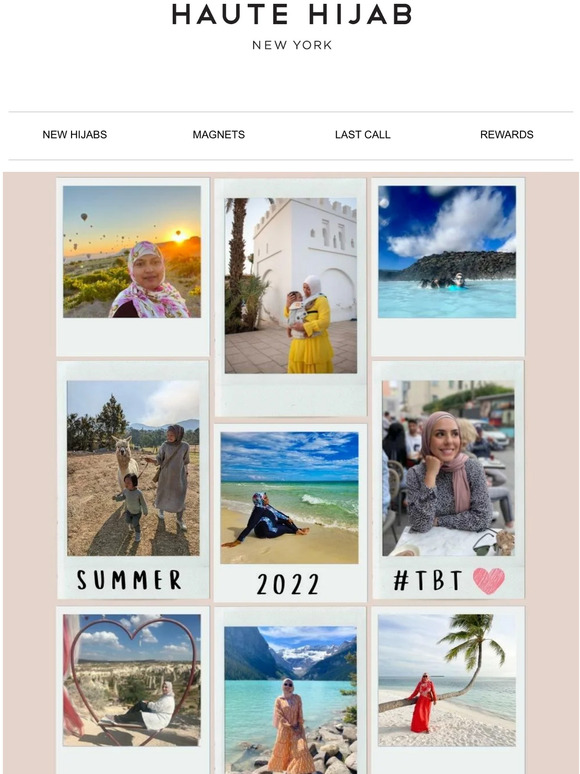Select the hot air balloon sunset photo

pyautogui.click(x=132, y=251)
